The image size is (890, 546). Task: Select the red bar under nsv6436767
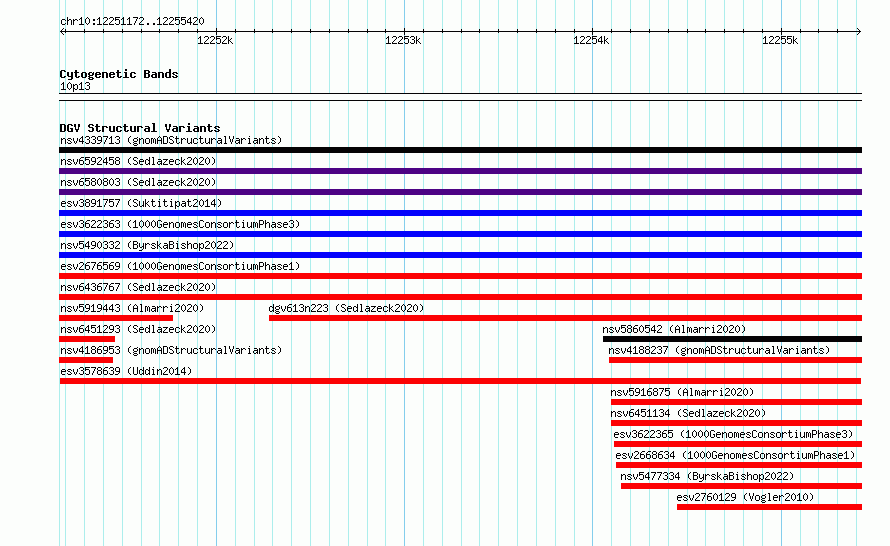click(460, 297)
